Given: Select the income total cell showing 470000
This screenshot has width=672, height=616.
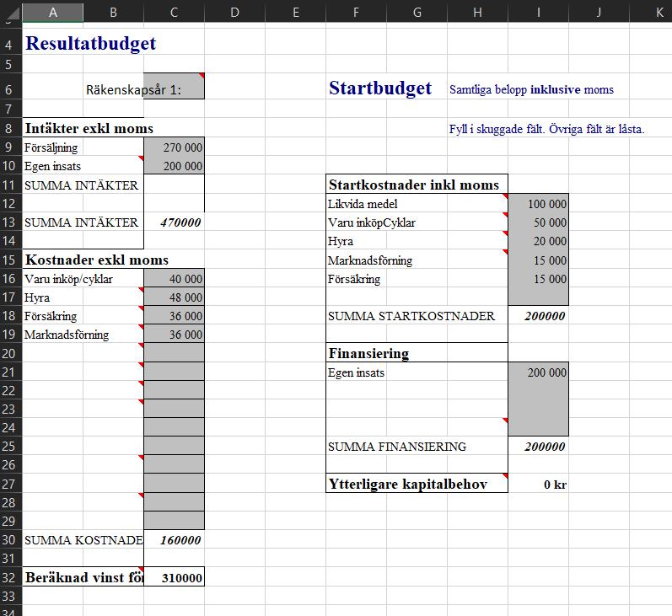Looking at the screenshot, I should pyautogui.click(x=175, y=222).
